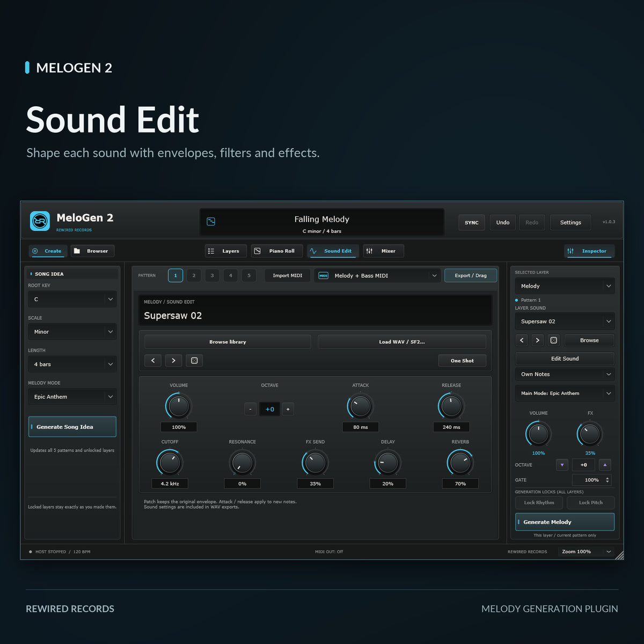This screenshot has height=644, width=644.
Task: Previous sound arrow in Sound Edit panel
Action: tap(153, 361)
